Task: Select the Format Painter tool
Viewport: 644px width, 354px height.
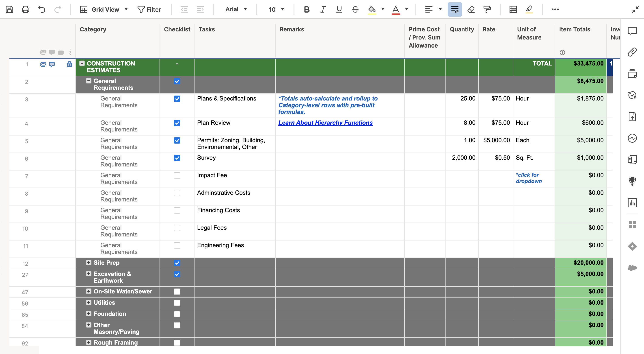Action: tap(487, 9)
